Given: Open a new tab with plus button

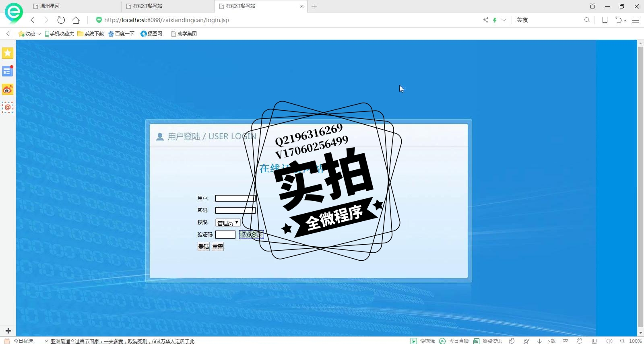Looking at the screenshot, I should 314,6.
